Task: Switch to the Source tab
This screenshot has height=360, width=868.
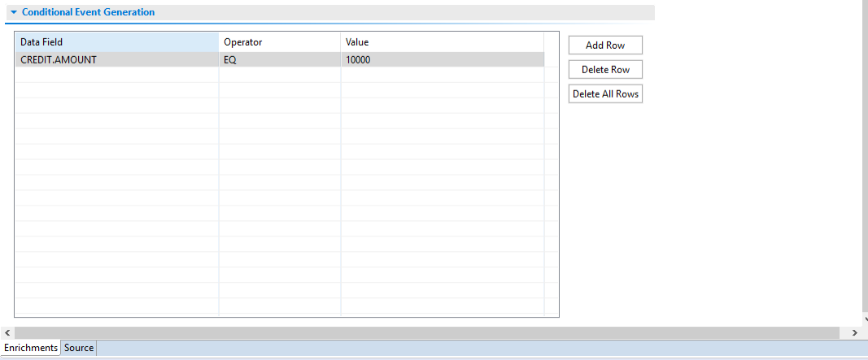Action: [x=79, y=348]
